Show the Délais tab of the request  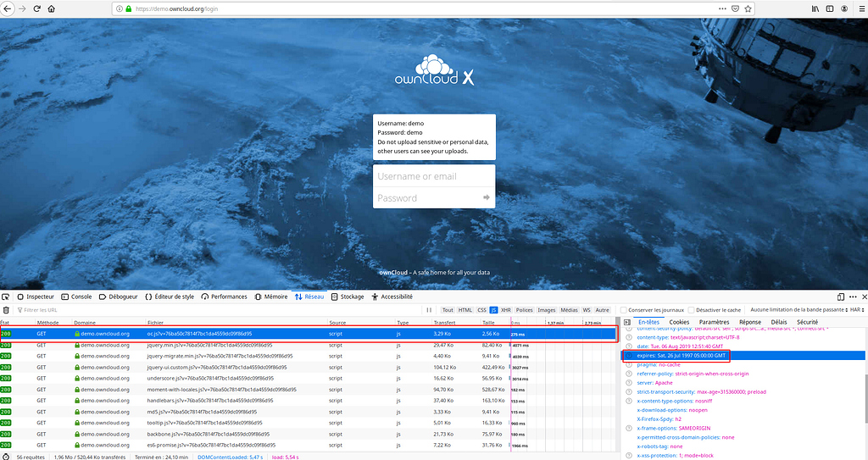click(779, 322)
